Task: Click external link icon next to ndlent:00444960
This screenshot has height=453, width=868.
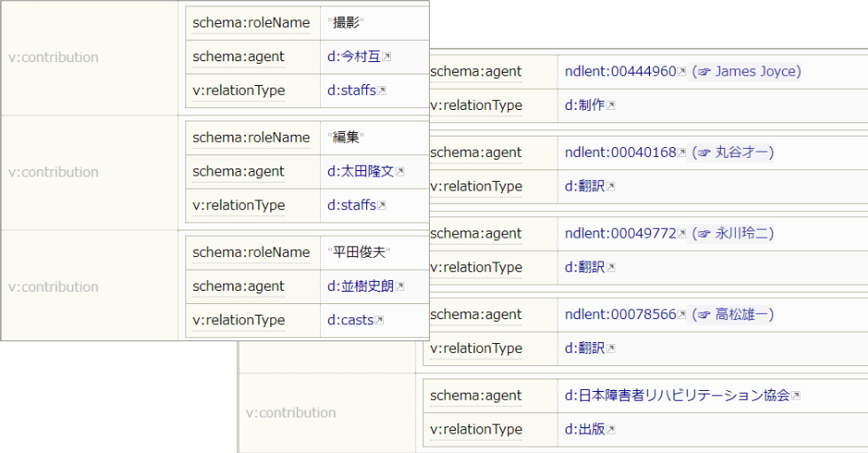Action: [x=682, y=72]
